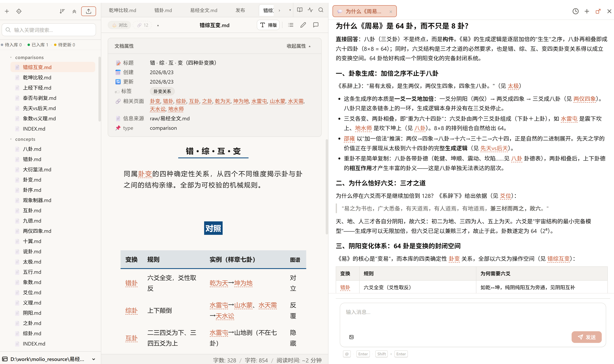Image resolution: width=614 pixels, height=364 pixels.
Task: Open 大衍筮法.md in the file tree
Action: pos(37,170)
